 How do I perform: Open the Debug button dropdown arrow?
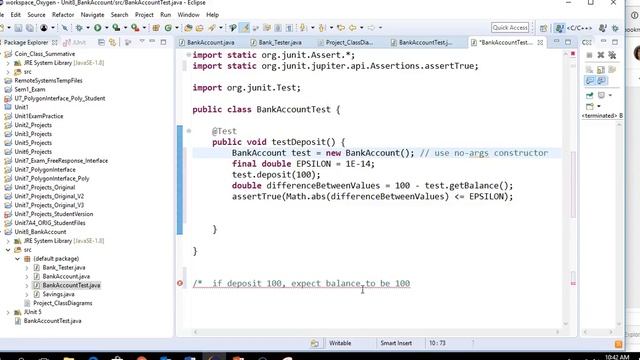[x=88, y=28]
